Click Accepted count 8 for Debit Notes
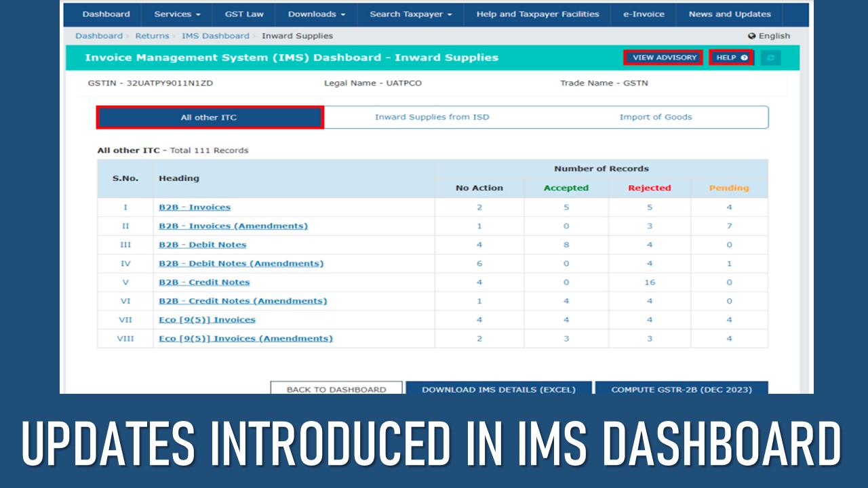The width and height of the screenshot is (868, 488). click(566, 245)
